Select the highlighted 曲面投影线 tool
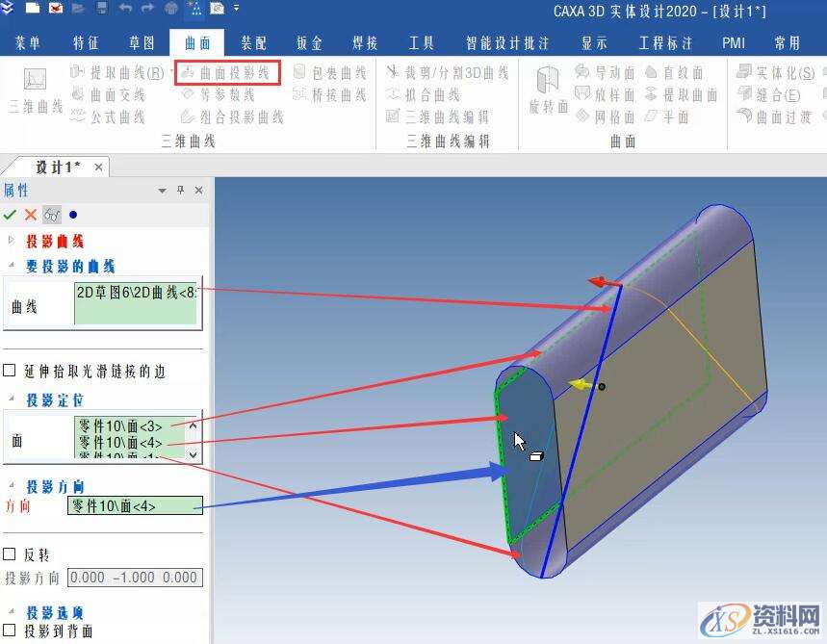 [x=231, y=71]
